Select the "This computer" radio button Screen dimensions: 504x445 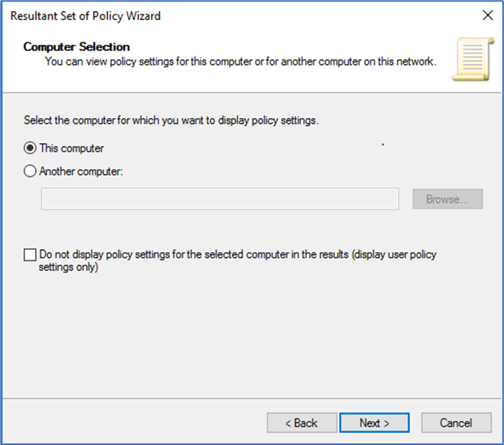[x=30, y=148]
